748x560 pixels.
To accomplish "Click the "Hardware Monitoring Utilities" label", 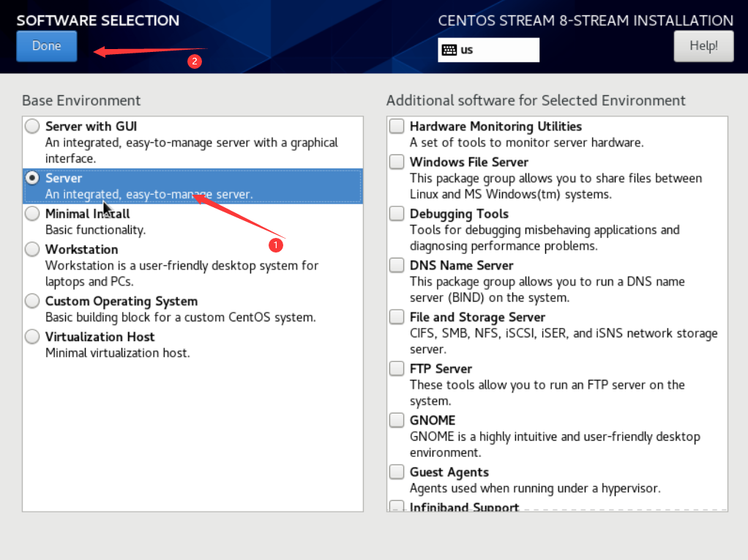I will (x=495, y=127).
